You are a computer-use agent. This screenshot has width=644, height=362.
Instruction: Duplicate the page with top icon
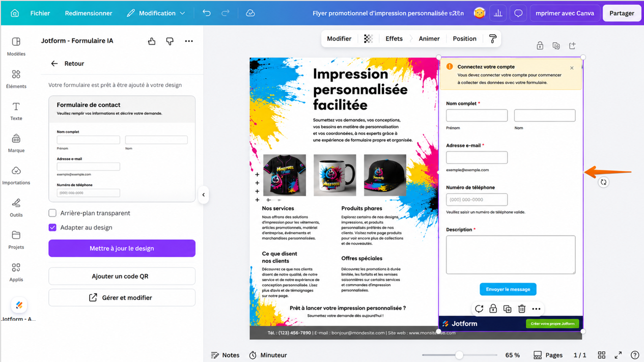(x=556, y=46)
